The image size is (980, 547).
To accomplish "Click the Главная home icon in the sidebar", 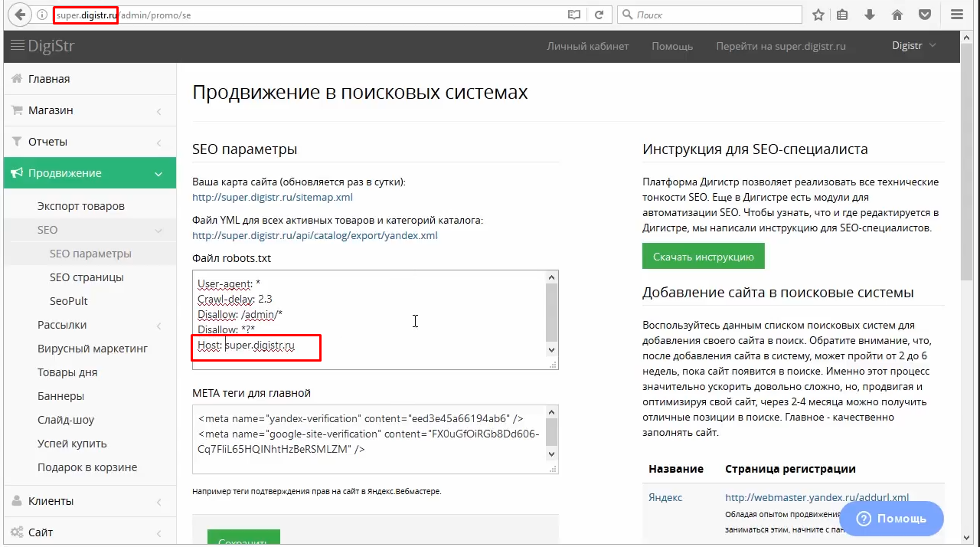I will coord(17,78).
